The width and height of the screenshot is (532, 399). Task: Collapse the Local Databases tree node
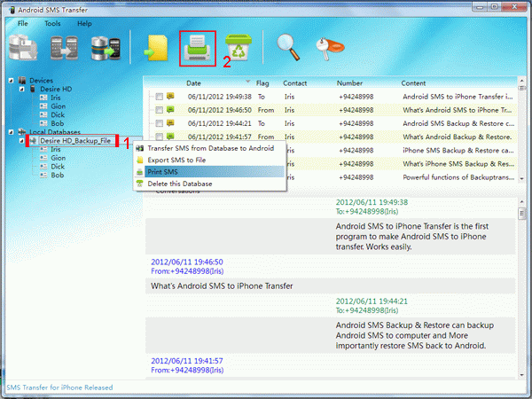(x=11, y=132)
